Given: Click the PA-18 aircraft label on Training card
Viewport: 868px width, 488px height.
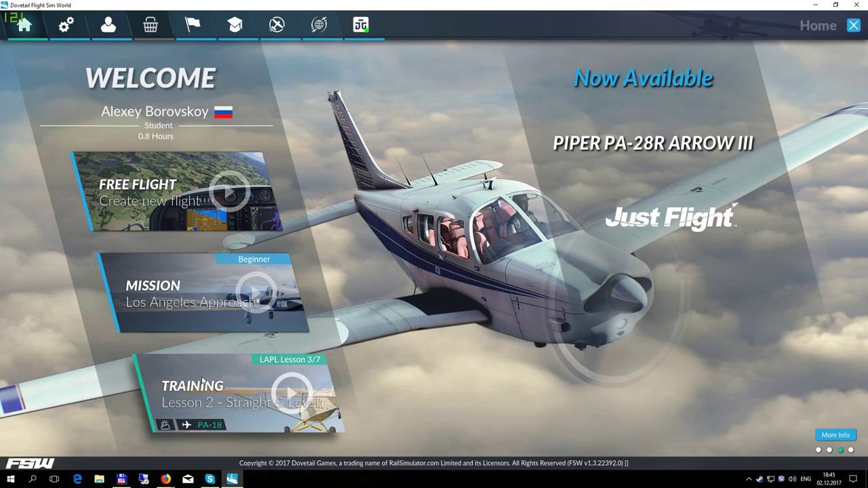Looking at the screenshot, I should coord(210,425).
